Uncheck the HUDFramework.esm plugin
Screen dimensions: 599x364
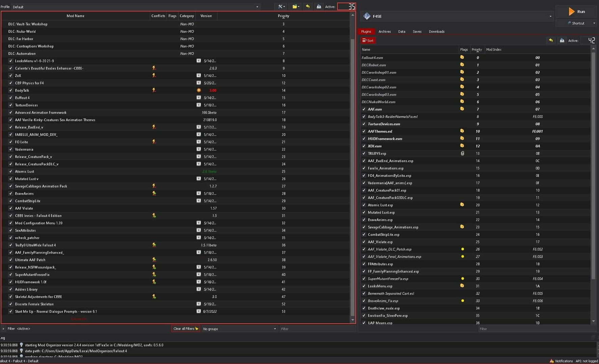[x=364, y=139]
